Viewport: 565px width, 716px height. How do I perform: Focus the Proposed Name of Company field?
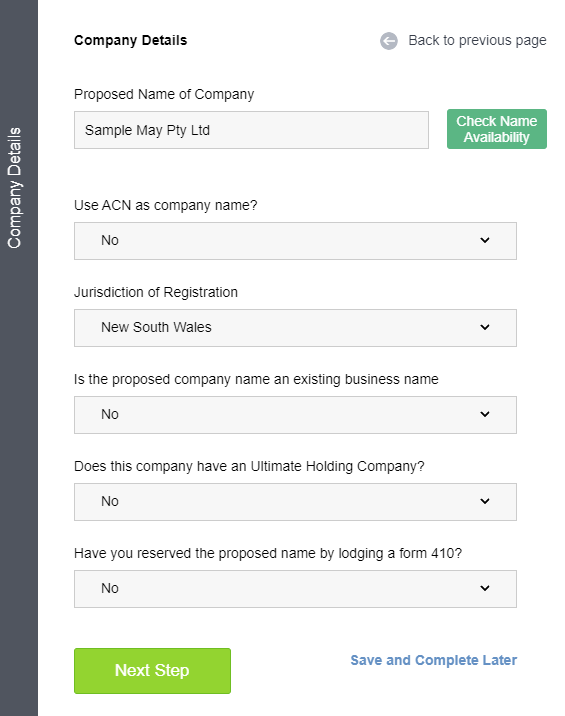tap(251, 130)
